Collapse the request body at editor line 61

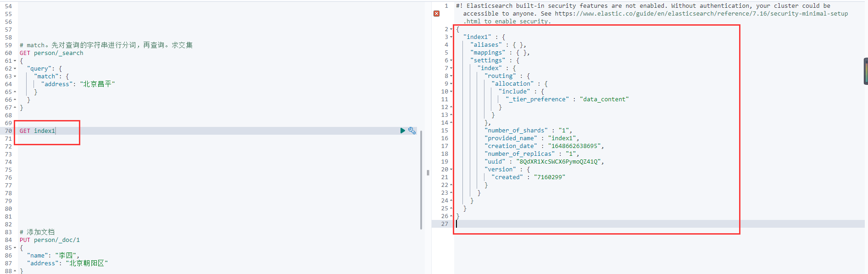tap(15, 61)
